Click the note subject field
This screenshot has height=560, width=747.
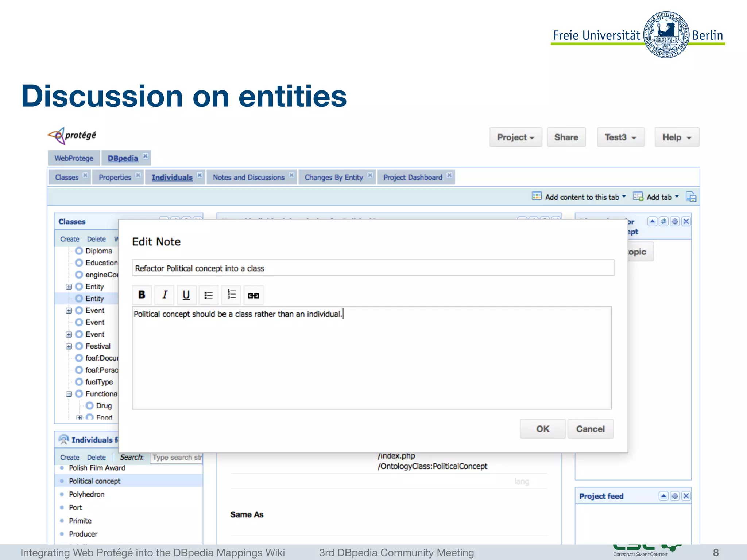(x=373, y=268)
